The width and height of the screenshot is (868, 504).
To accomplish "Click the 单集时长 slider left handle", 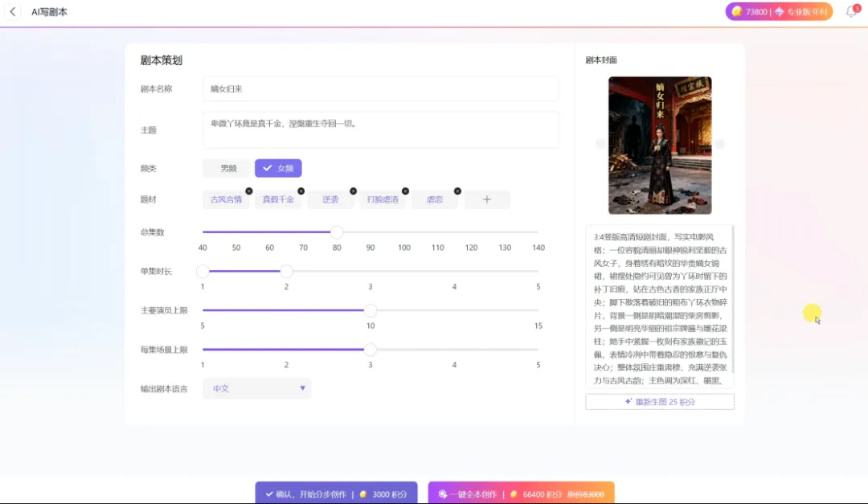I will pos(203,272).
